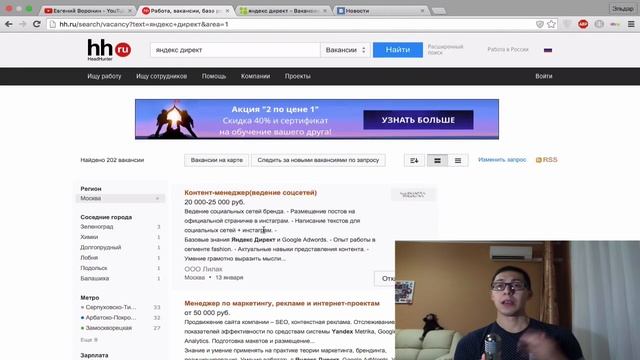
Task: Click the shield icon in address bar
Action: 540,24
